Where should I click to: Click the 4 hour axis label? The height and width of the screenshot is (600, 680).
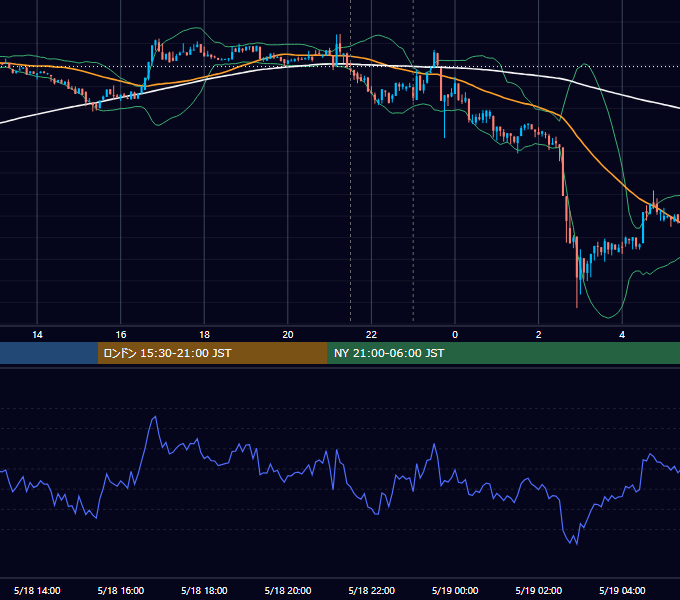(x=622, y=335)
